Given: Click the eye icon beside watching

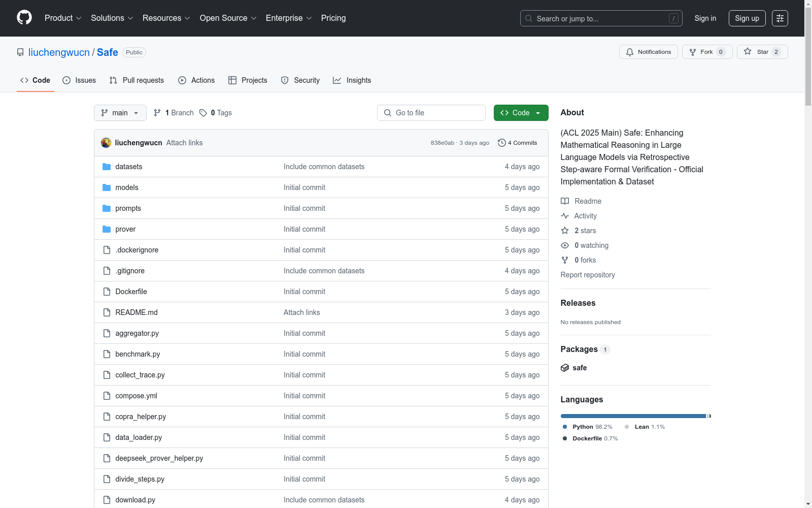Looking at the screenshot, I should point(565,245).
